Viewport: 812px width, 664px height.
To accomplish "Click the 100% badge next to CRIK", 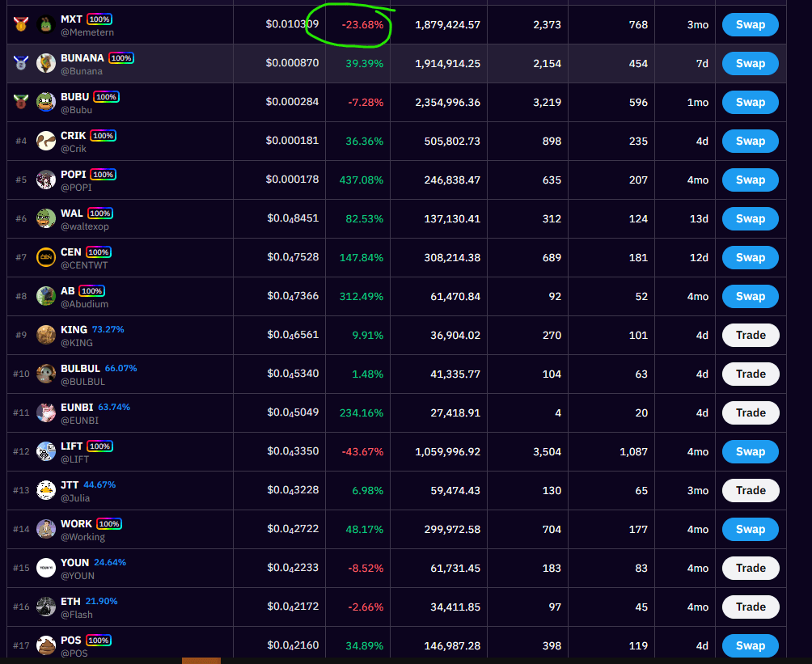I will (x=103, y=136).
